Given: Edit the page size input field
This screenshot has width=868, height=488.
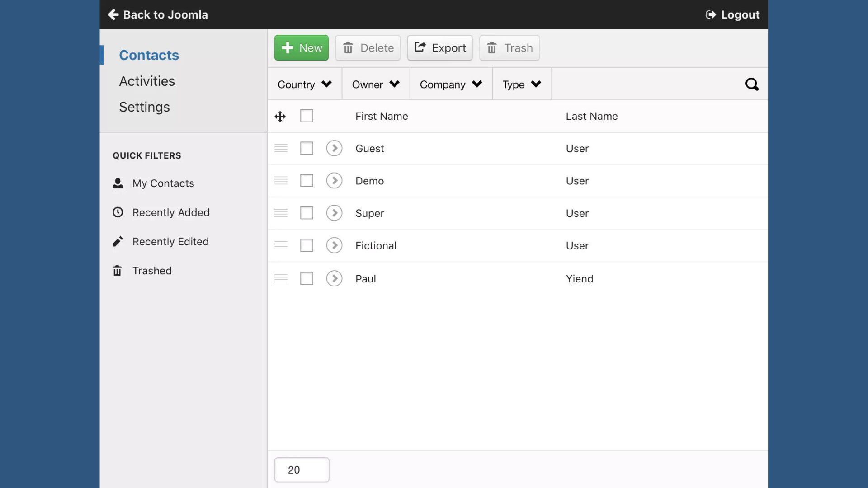Looking at the screenshot, I should (x=302, y=469).
